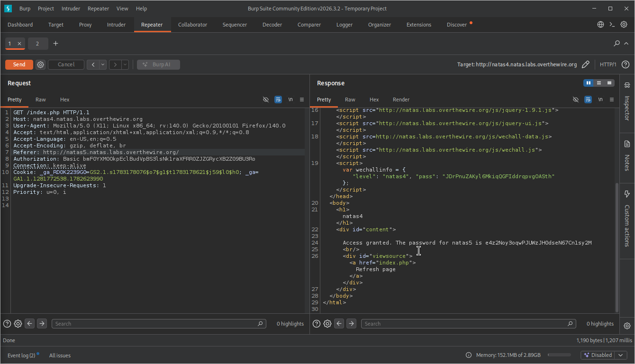Collapse the Repeater tab bar chevron
This screenshot has height=364, width=635.
click(626, 44)
